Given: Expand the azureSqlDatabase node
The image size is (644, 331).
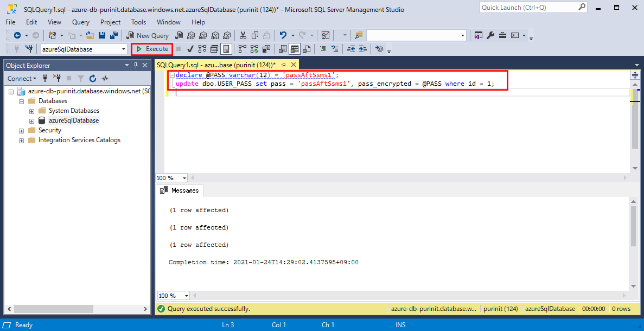Looking at the screenshot, I should (31, 121).
